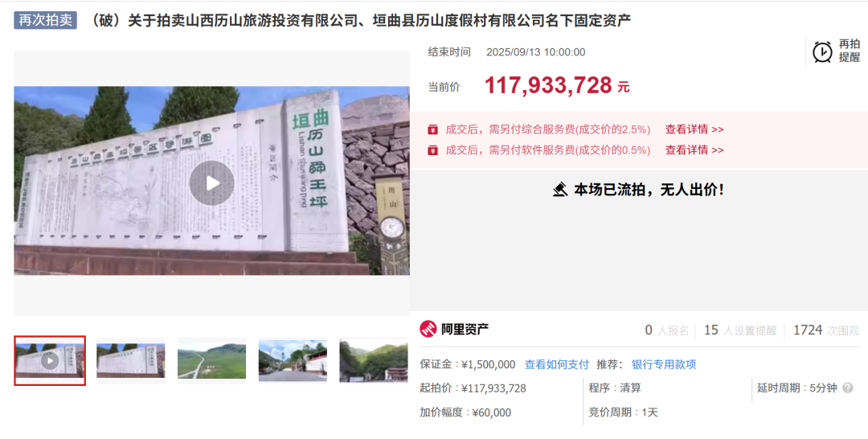Click the 1724 次围观 counter
This screenshot has width=868, height=439.
(826, 330)
